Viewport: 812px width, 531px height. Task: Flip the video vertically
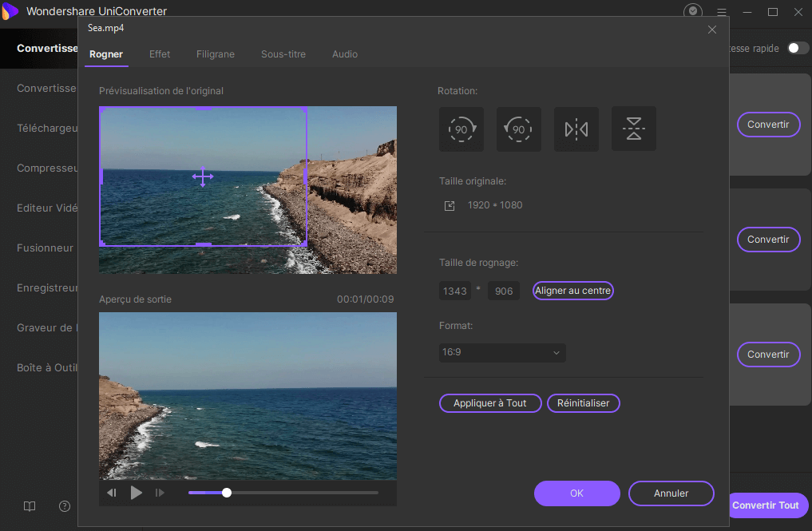tap(634, 129)
